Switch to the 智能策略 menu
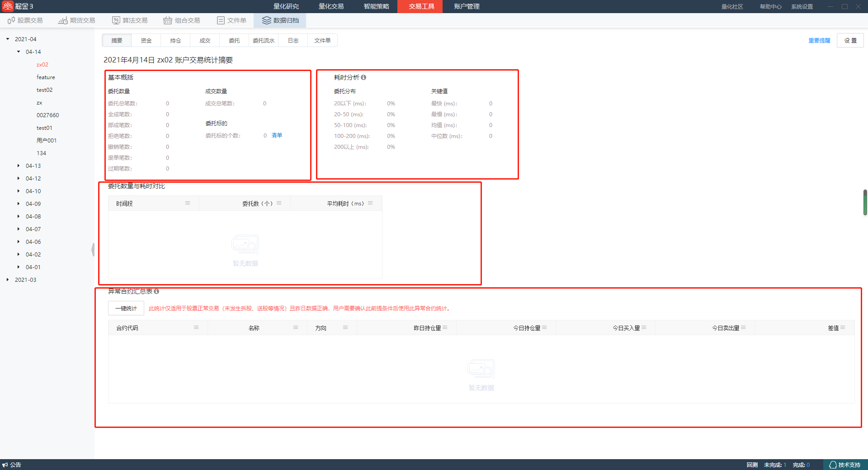Screen dimensions: 868x470 tap(376, 6)
